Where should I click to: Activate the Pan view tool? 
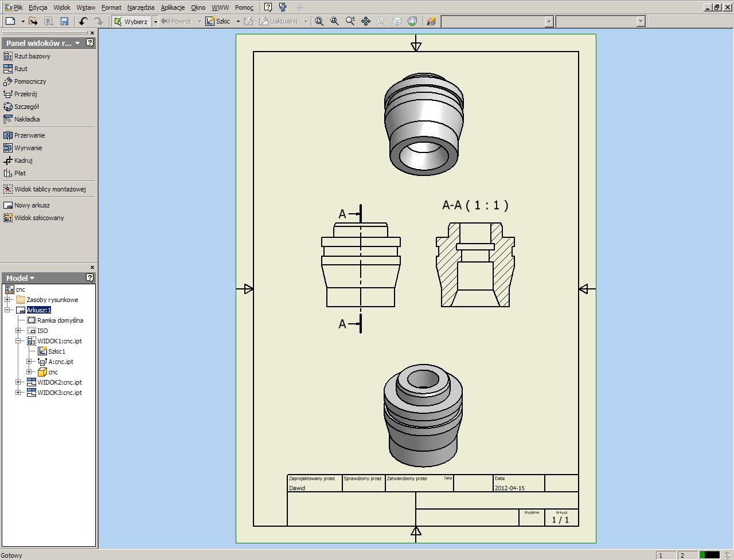pyautogui.click(x=366, y=21)
